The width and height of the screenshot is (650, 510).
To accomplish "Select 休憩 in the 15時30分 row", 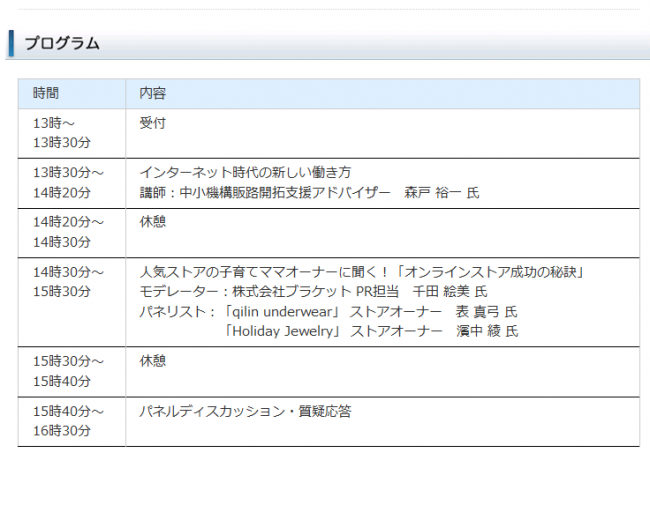I will pyautogui.click(x=153, y=361).
